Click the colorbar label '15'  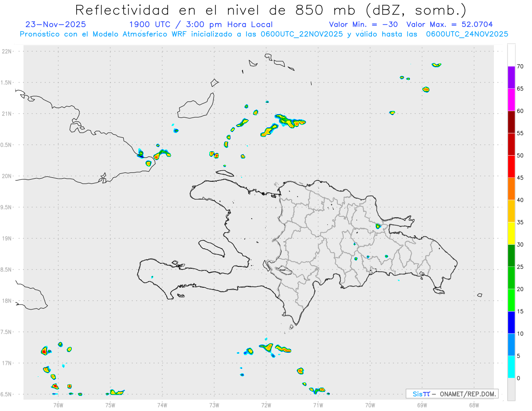[x=520, y=311]
